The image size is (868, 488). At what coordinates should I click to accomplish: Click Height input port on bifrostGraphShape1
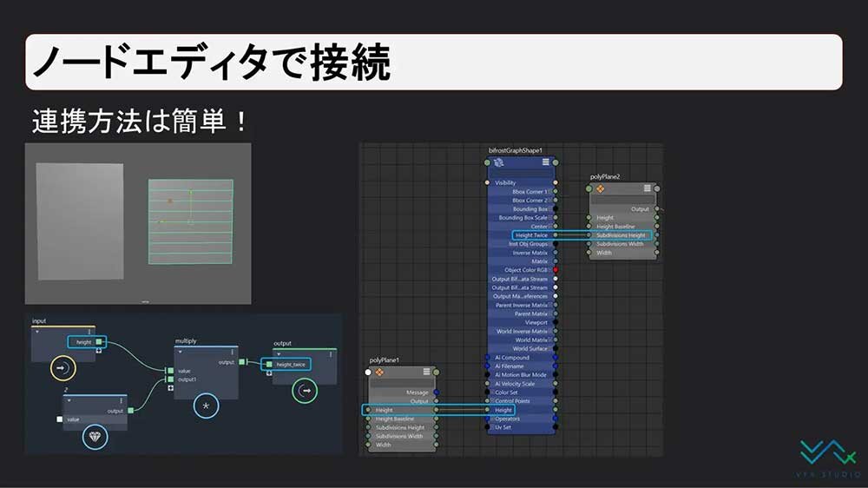point(487,410)
